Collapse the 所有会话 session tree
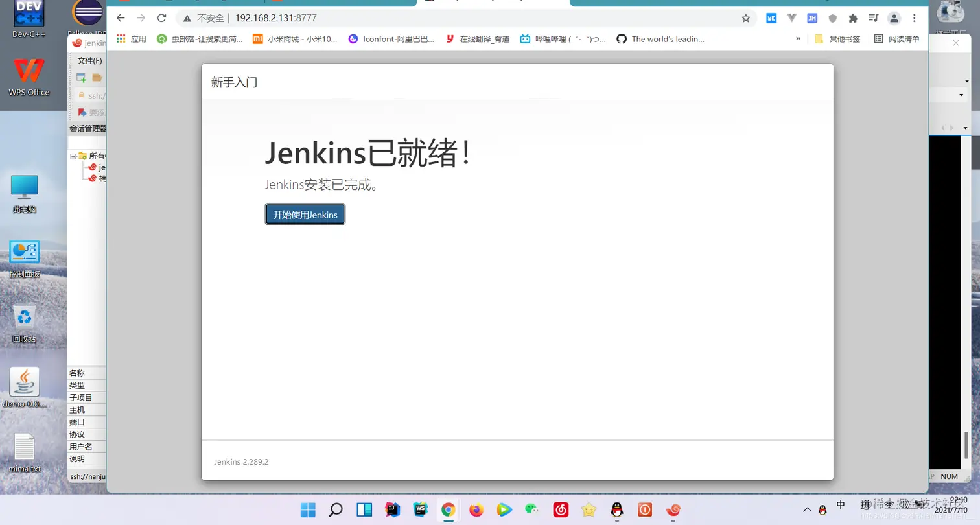This screenshot has width=980, height=525. (73, 156)
